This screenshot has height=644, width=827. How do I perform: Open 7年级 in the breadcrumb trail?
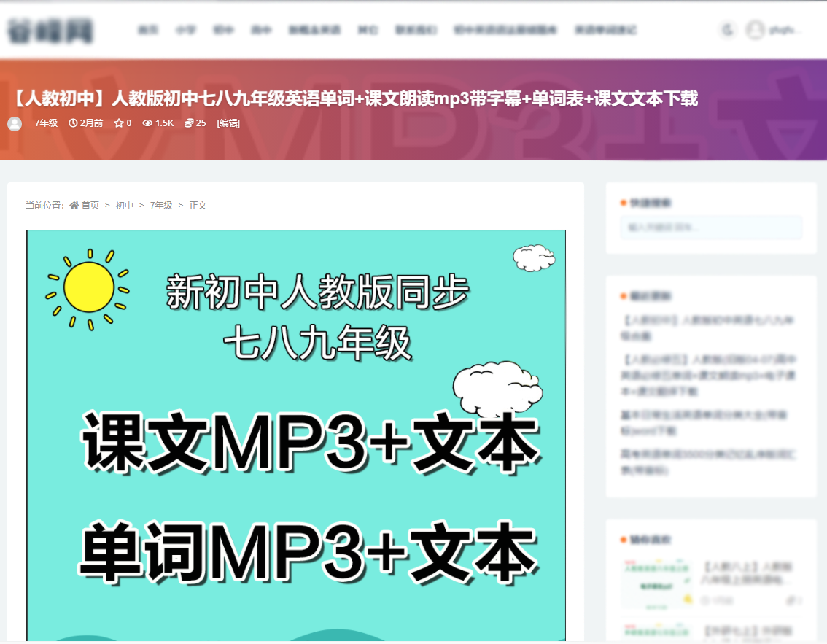pos(161,205)
